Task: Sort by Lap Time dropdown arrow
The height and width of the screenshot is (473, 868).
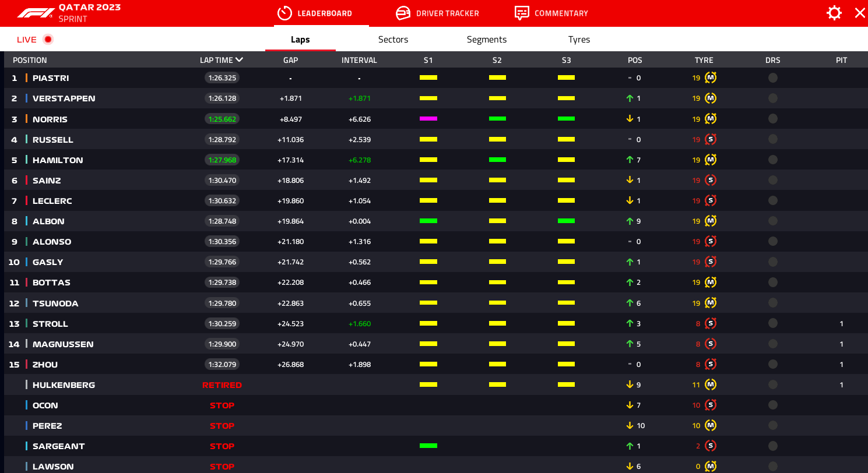Action: 239,59
